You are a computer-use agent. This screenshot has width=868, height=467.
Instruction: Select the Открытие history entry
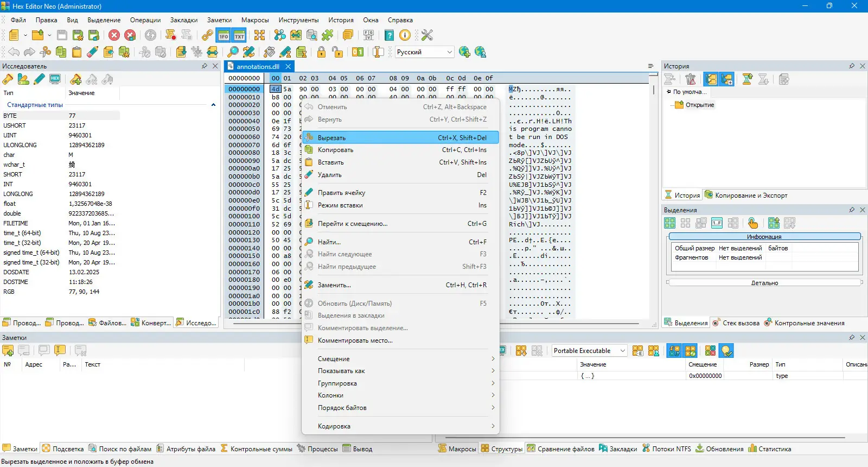699,105
